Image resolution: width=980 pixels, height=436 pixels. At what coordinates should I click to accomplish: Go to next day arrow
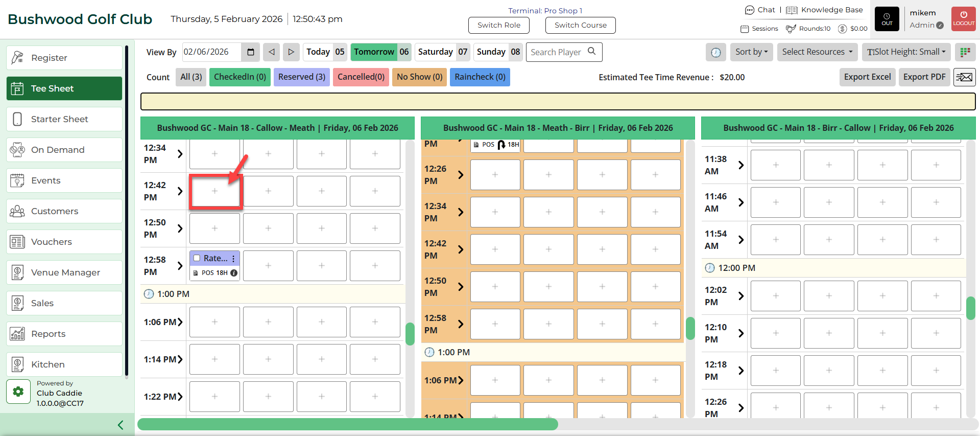point(291,52)
